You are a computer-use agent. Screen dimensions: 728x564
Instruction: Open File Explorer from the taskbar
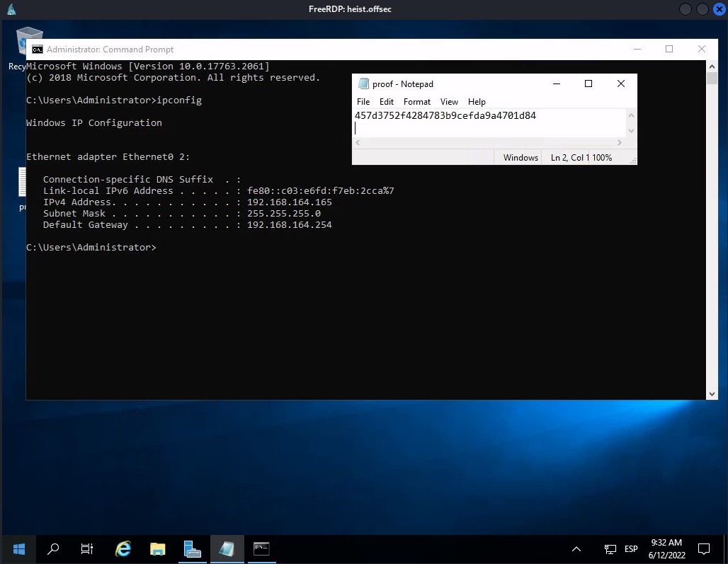[157, 548]
